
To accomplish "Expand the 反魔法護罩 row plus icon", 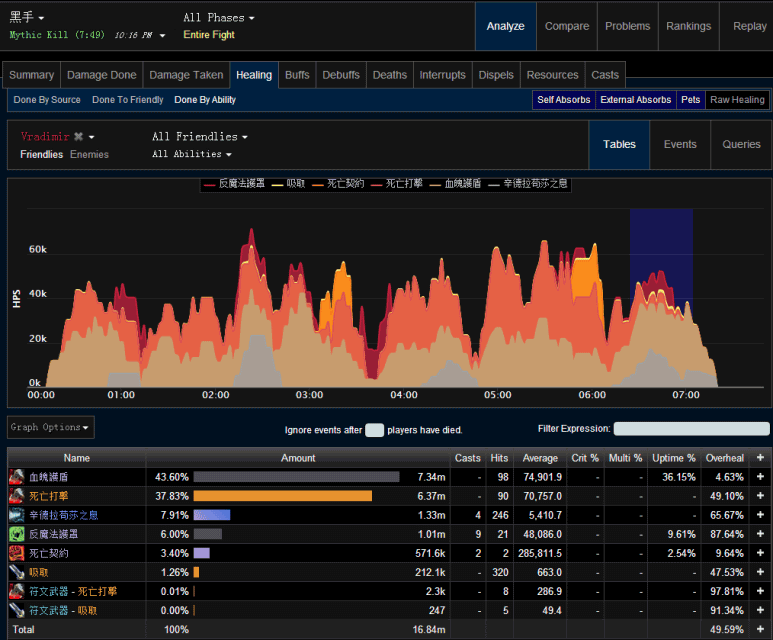I will 760,534.
